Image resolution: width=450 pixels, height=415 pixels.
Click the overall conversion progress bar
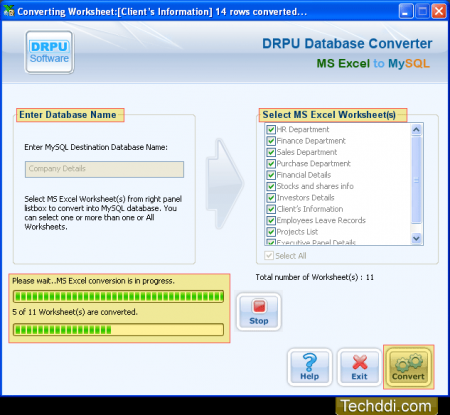tap(118, 296)
